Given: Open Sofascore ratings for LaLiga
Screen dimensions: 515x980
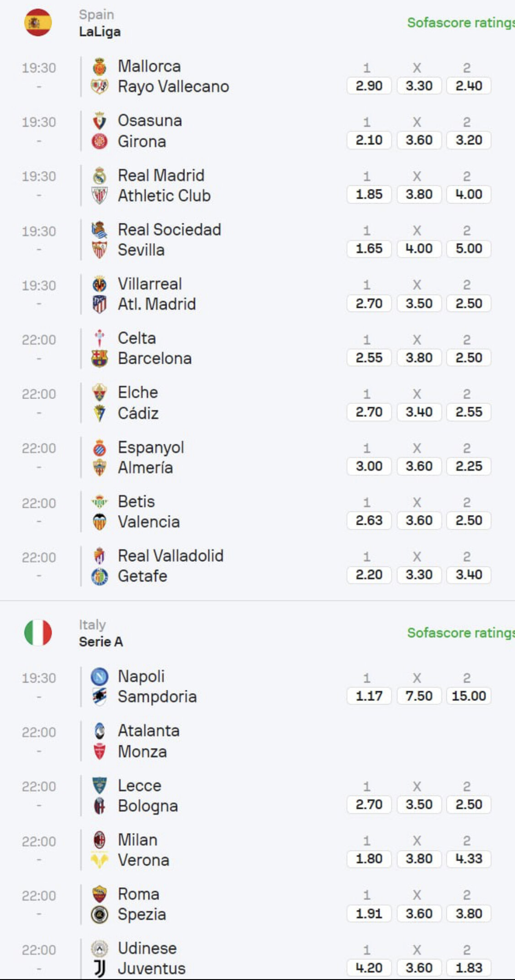Looking at the screenshot, I should [x=460, y=22].
